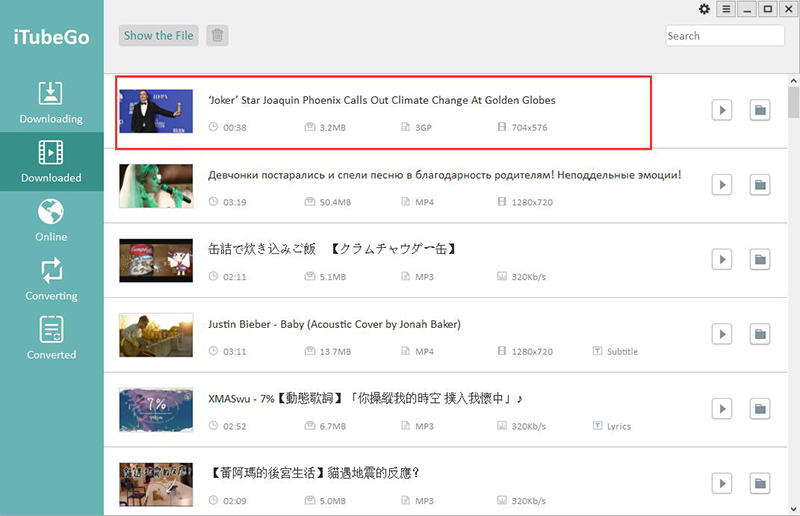
Task: Open the hamburger menu in title bar
Action: point(726,9)
